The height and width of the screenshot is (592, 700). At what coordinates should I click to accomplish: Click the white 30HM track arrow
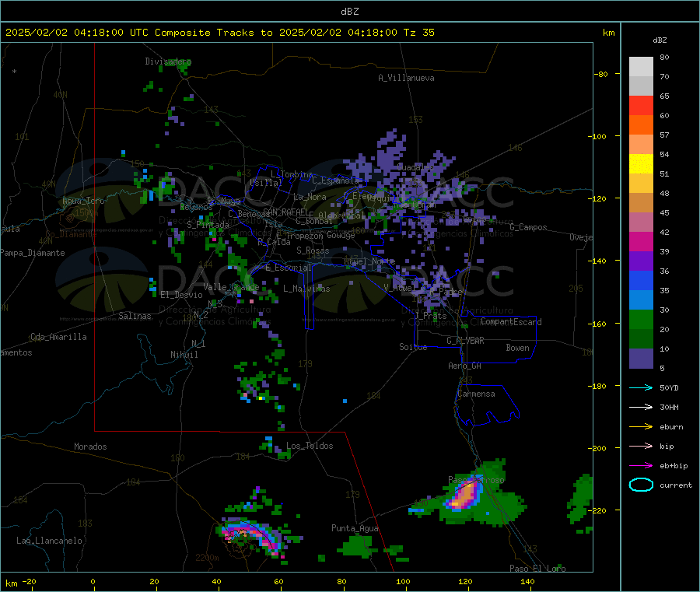click(x=641, y=407)
